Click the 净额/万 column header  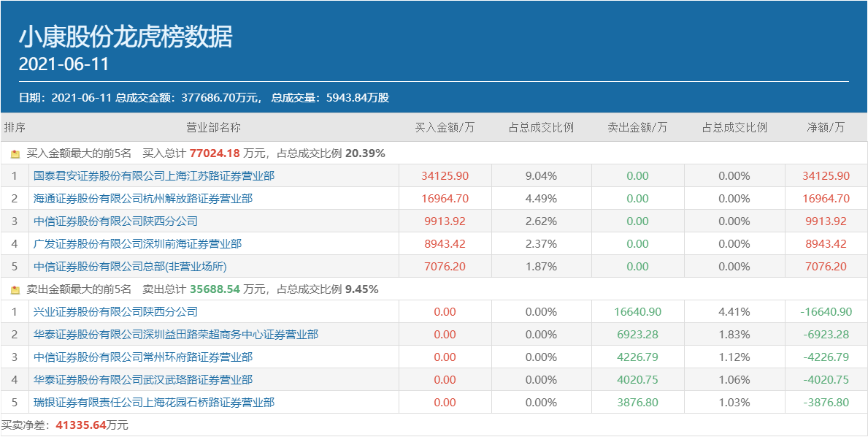click(826, 128)
